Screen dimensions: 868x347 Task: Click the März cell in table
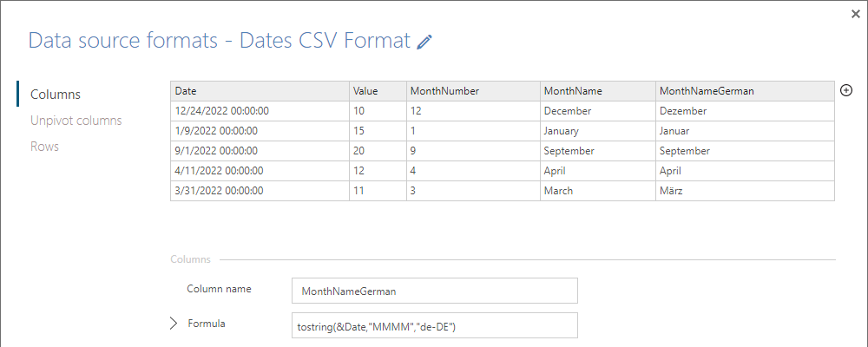pyautogui.click(x=745, y=191)
